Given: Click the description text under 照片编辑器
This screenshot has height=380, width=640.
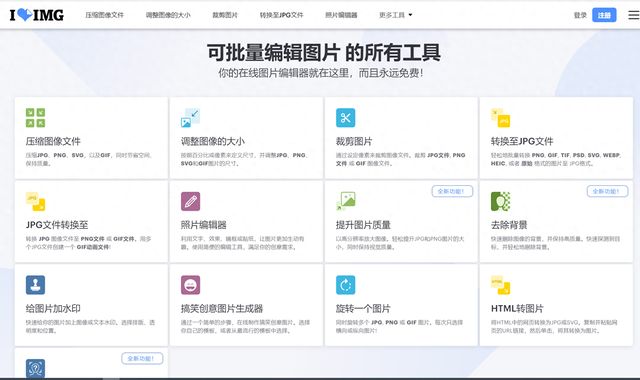Looking at the screenshot, I should coord(242,243).
